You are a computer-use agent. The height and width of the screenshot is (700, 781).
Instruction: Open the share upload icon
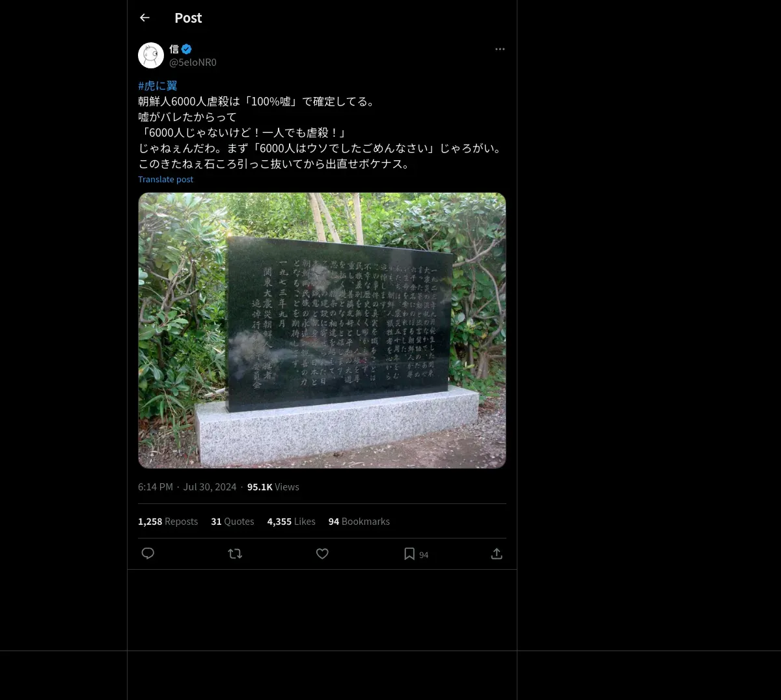(497, 553)
